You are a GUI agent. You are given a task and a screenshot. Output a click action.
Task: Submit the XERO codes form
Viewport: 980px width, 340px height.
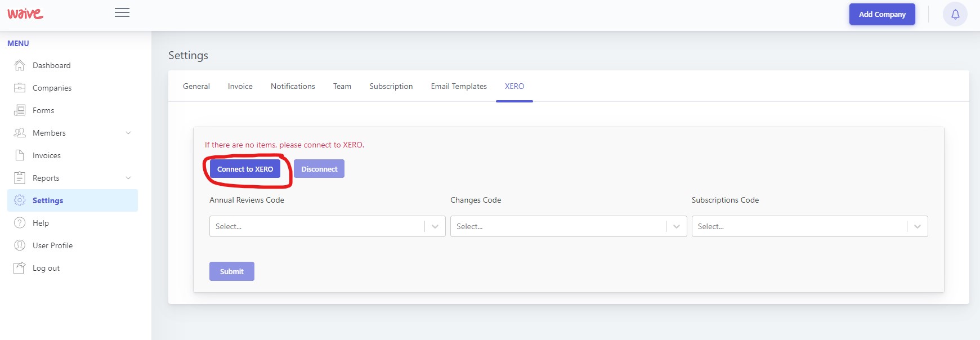point(232,271)
